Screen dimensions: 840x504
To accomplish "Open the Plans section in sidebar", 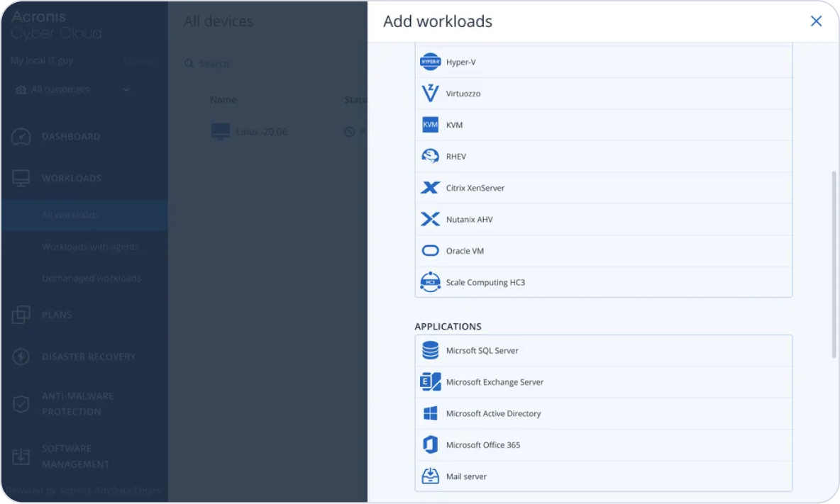I will [57, 315].
